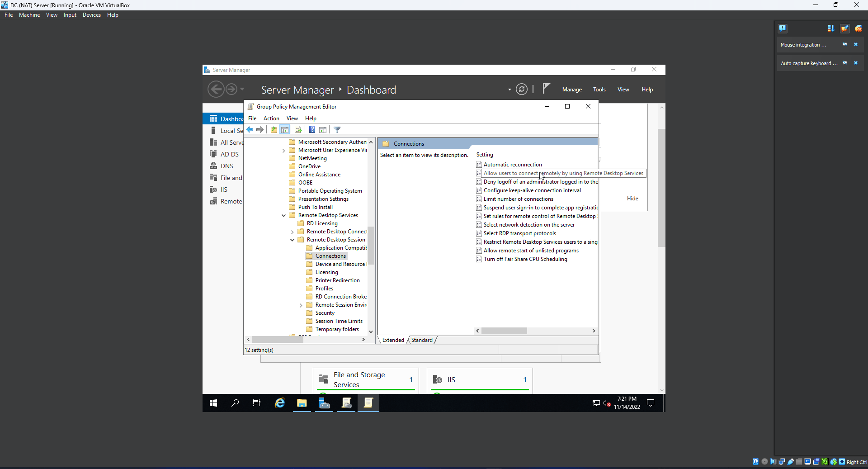Click the notification sort order icon in VirtualBox
868x469 pixels.
point(831,28)
